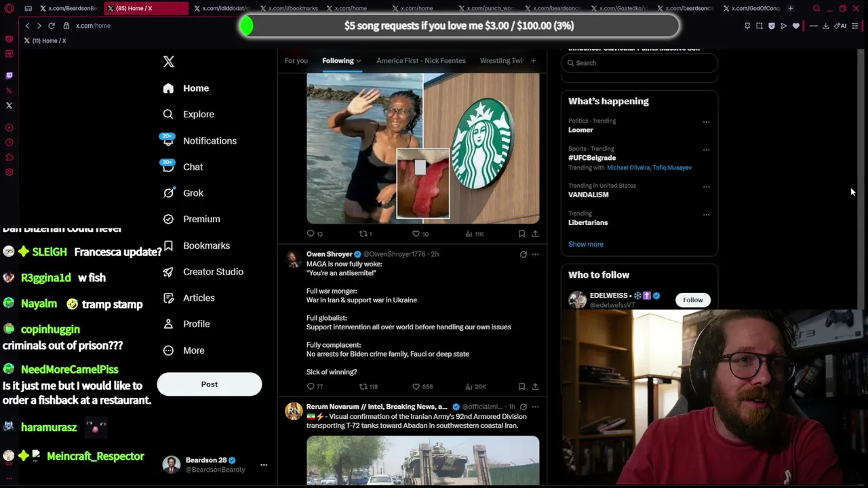Open account menu for Beardson 28
Image resolution: width=868 pixels, height=488 pixels.
click(264, 465)
